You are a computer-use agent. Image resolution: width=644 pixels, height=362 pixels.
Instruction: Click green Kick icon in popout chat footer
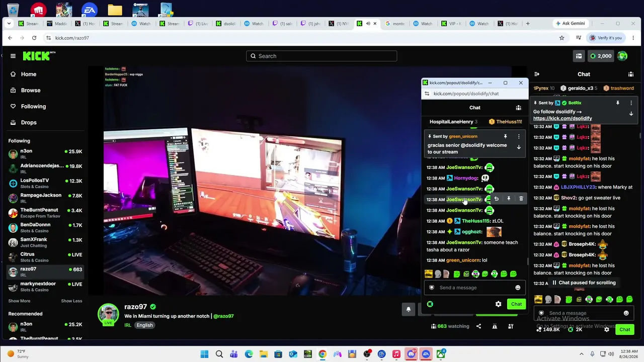coord(430,304)
